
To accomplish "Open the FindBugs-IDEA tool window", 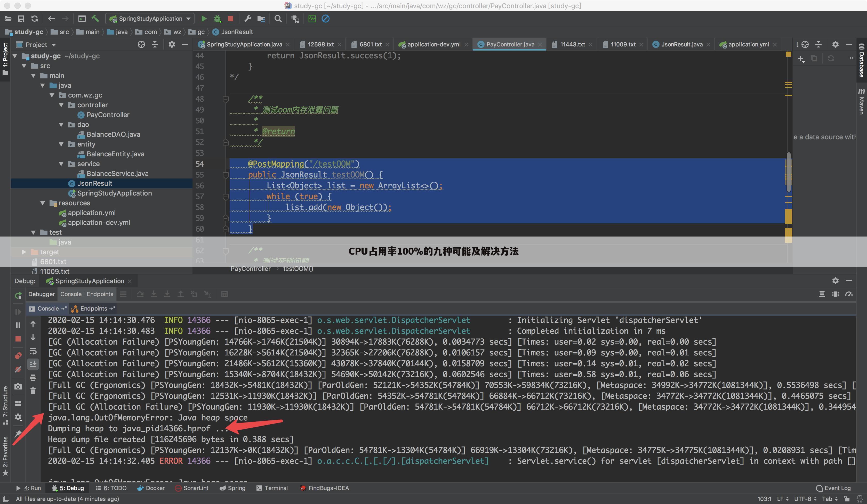I will [x=324, y=488].
